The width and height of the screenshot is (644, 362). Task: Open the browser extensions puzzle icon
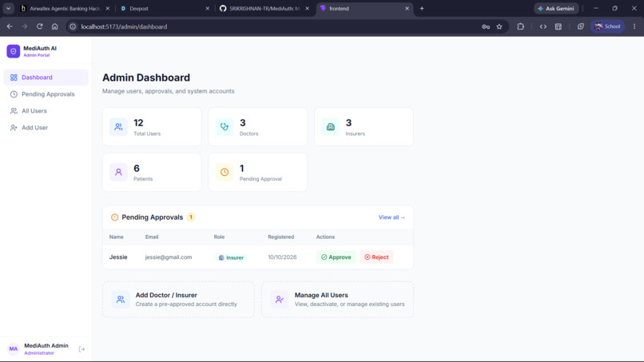tap(520, 26)
